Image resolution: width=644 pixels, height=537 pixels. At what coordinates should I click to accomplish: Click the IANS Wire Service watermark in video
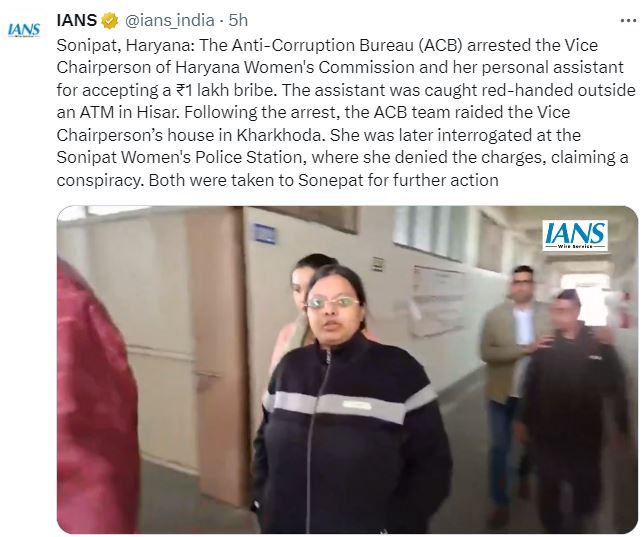pyautogui.click(x=575, y=235)
